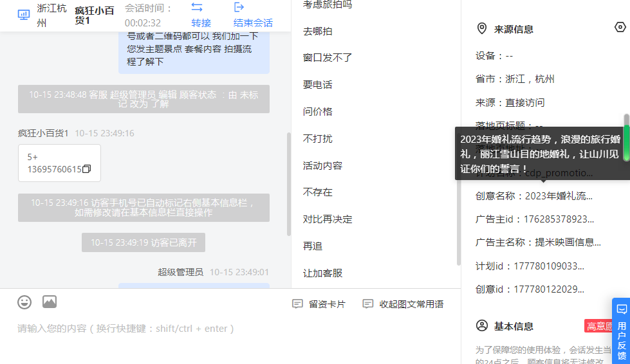Select quick reply 不存在
Viewport: 630px width, 364px height.
point(317,192)
